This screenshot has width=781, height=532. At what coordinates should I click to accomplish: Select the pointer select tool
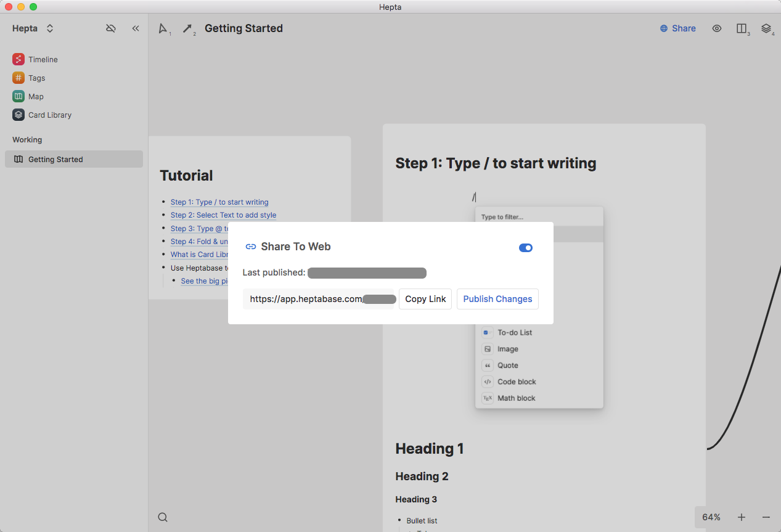coord(163,28)
